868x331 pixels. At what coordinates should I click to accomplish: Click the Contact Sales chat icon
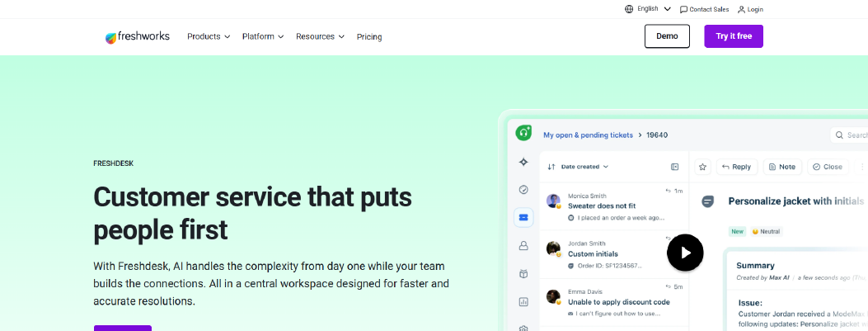coord(683,9)
